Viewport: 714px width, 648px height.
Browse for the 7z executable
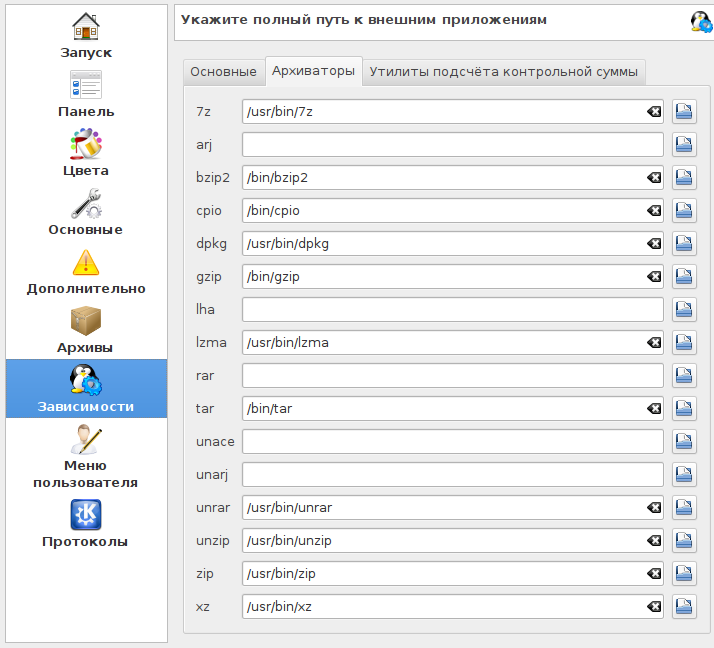[x=684, y=112]
